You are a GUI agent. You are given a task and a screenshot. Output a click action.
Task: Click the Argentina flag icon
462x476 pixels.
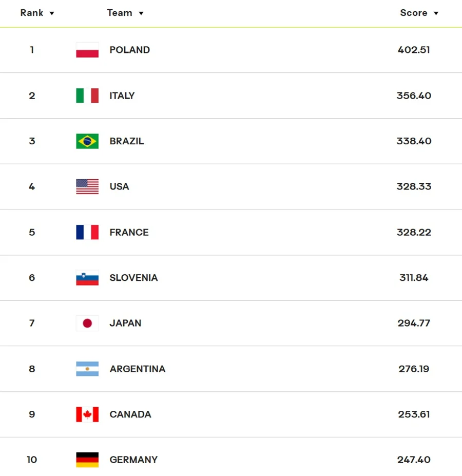pyautogui.click(x=87, y=369)
